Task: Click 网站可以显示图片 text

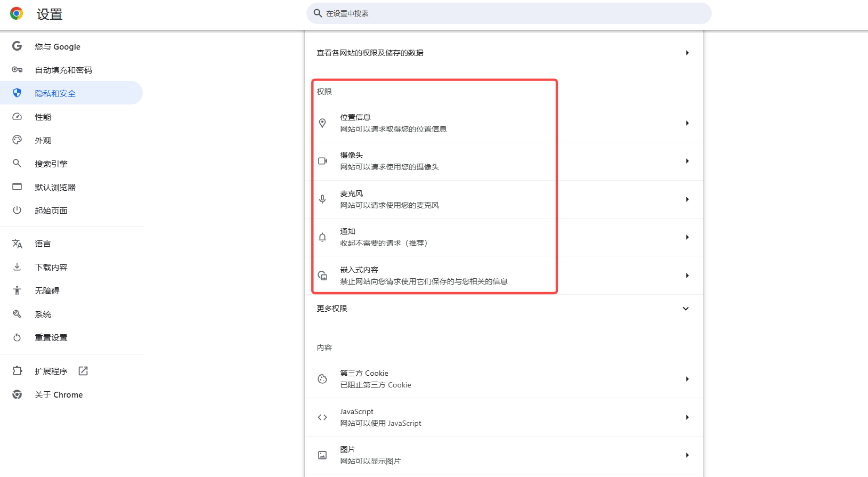Action: (370, 461)
